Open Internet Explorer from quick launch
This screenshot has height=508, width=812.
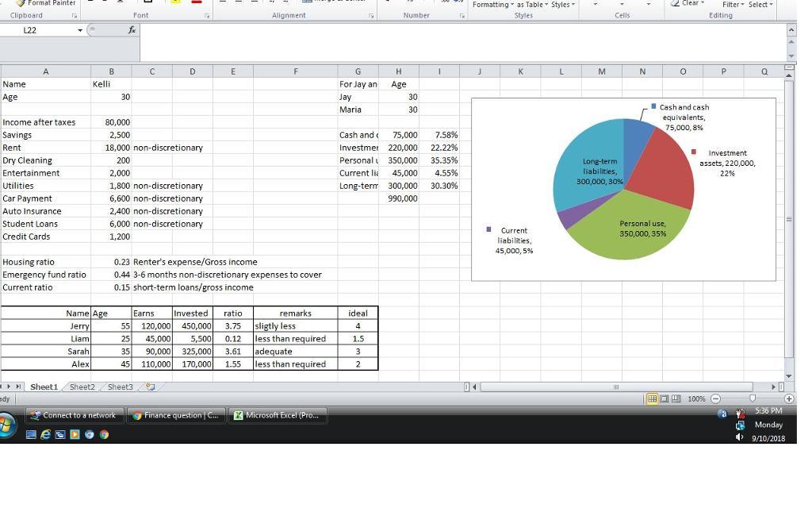pos(45,434)
